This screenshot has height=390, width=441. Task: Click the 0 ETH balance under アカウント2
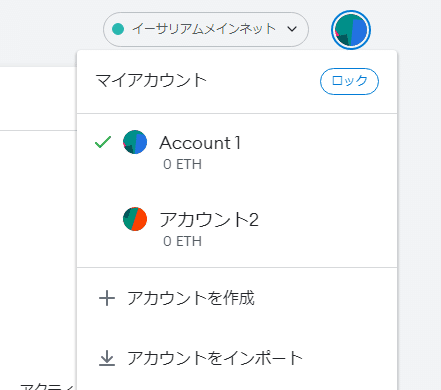click(x=182, y=241)
